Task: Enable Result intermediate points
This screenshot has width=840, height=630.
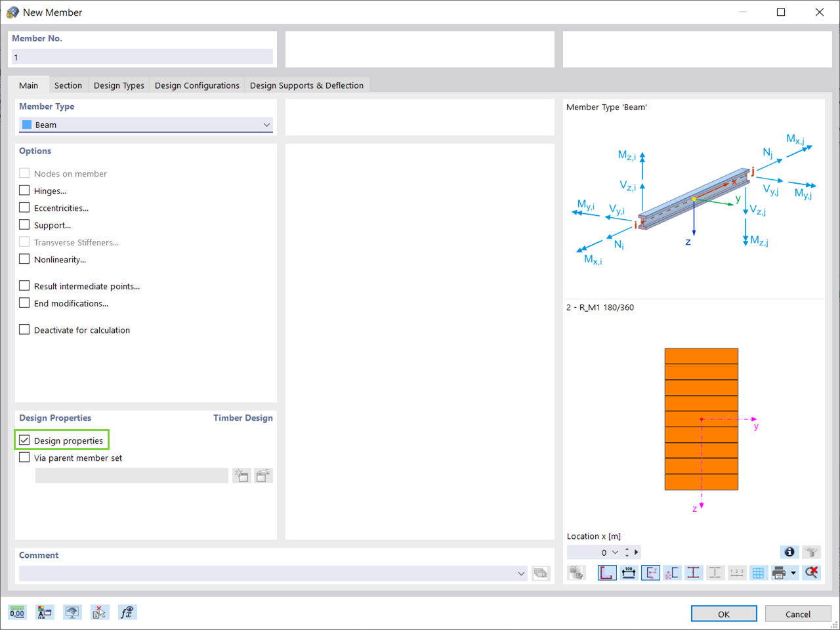Action: click(x=24, y=285)
